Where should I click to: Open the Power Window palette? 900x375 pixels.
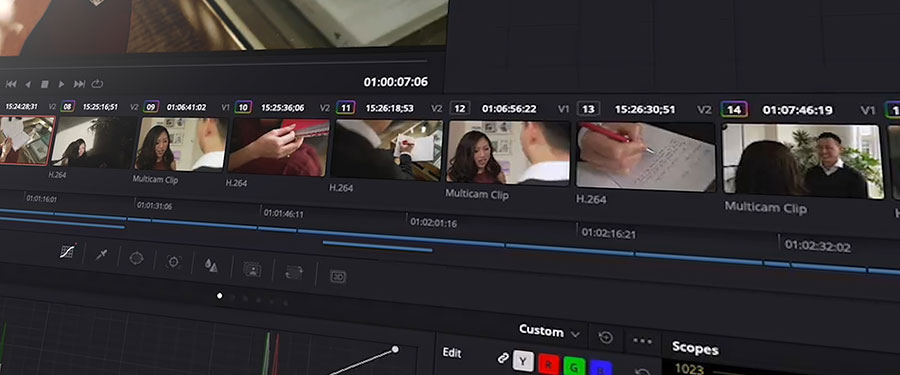point(136,258)
